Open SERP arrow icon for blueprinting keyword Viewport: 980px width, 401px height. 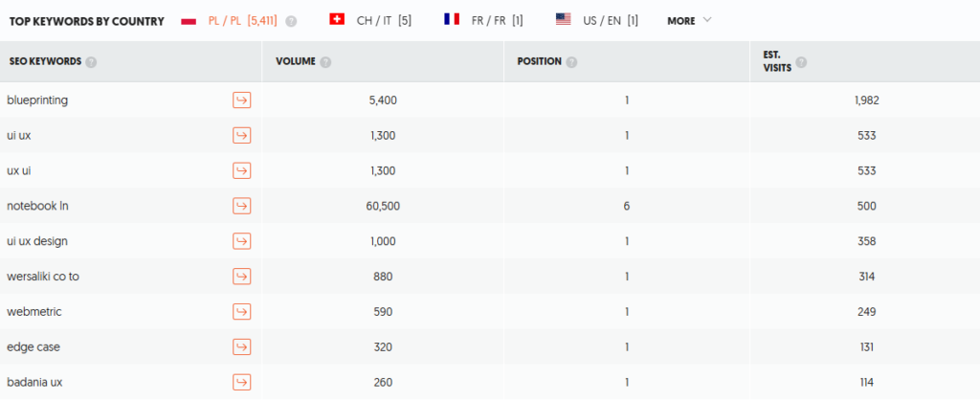(x=241, y=100)
